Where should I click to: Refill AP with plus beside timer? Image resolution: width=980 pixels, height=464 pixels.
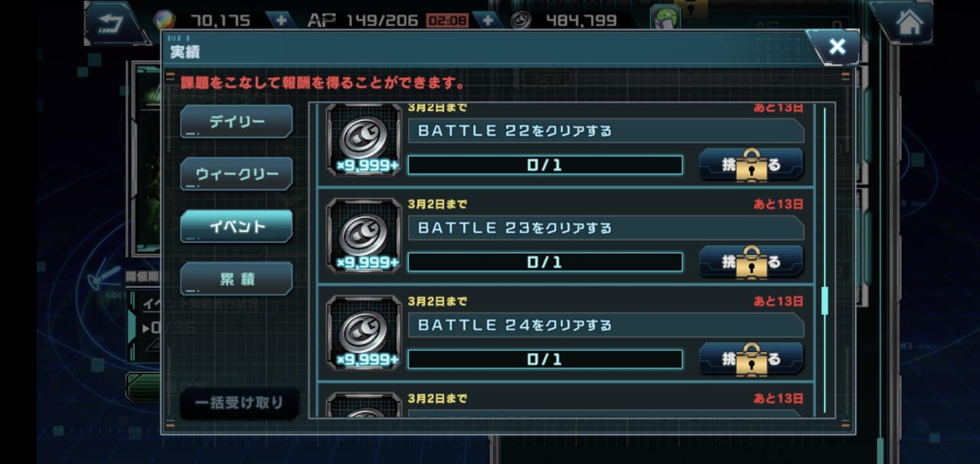(488, 20)
